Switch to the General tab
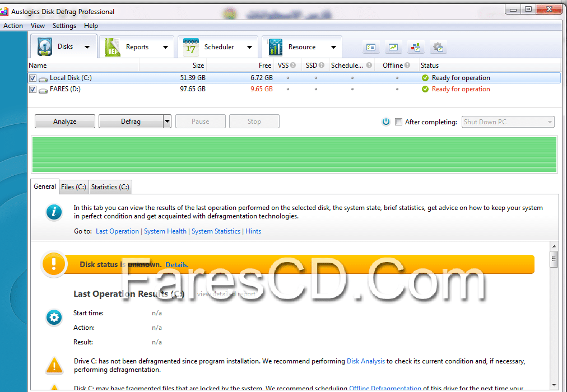This screenshot has height=392, width=567. (45, 186)
